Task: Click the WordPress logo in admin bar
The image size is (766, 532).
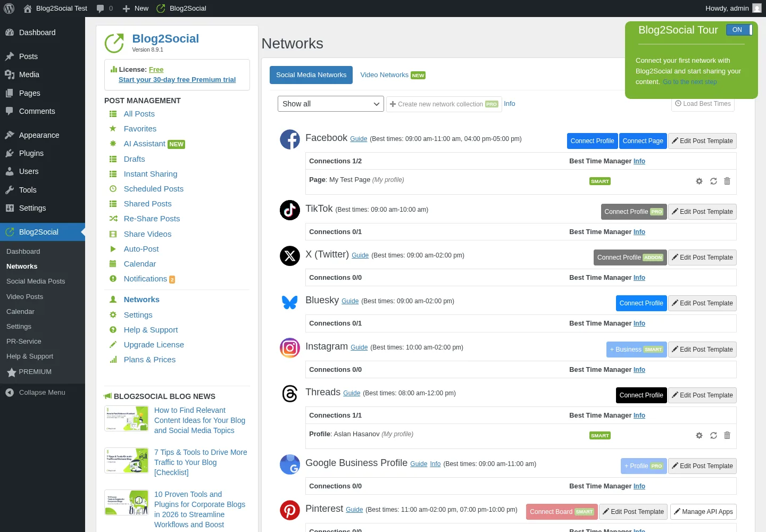Action: pyautogui.click(x=9, y=8)
